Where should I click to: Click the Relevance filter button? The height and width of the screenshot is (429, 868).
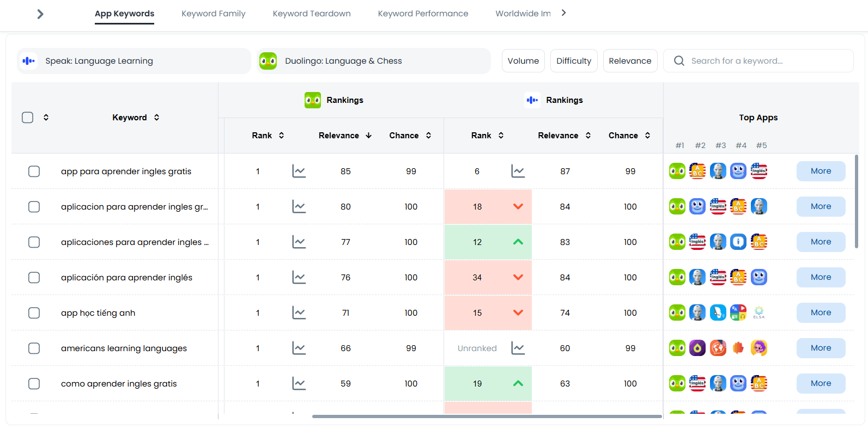point(630,61)
